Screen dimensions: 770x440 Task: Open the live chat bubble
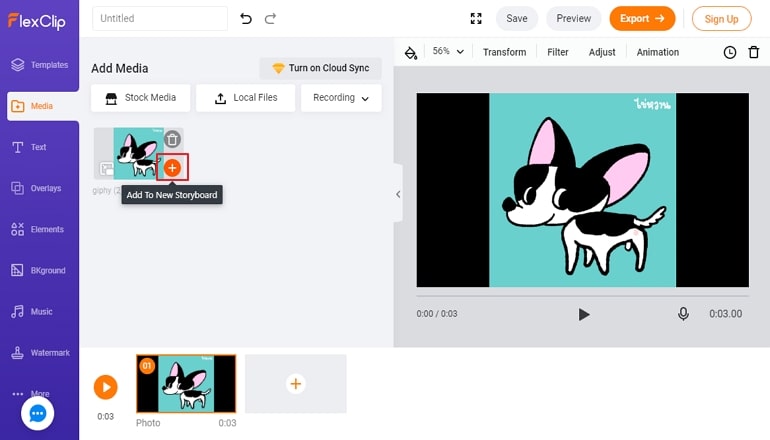[x=37, y=413]
